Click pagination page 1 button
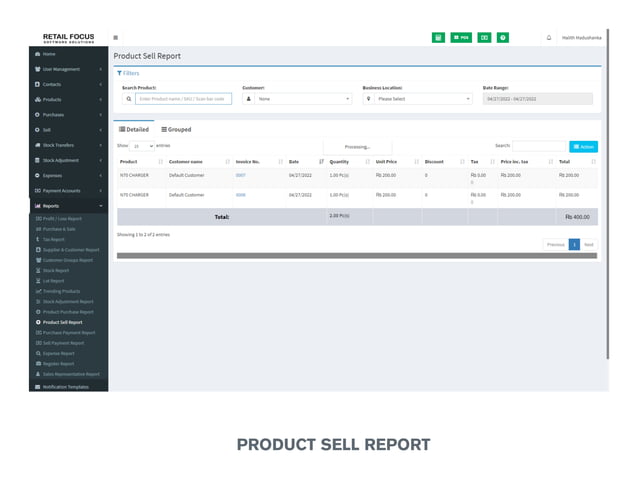638x493 pixels. pos(574,244)
